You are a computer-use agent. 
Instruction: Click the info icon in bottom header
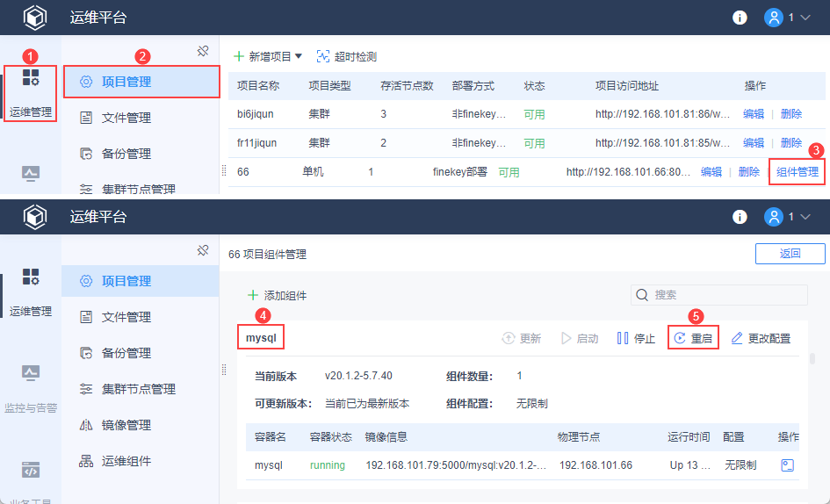point(740,217)
